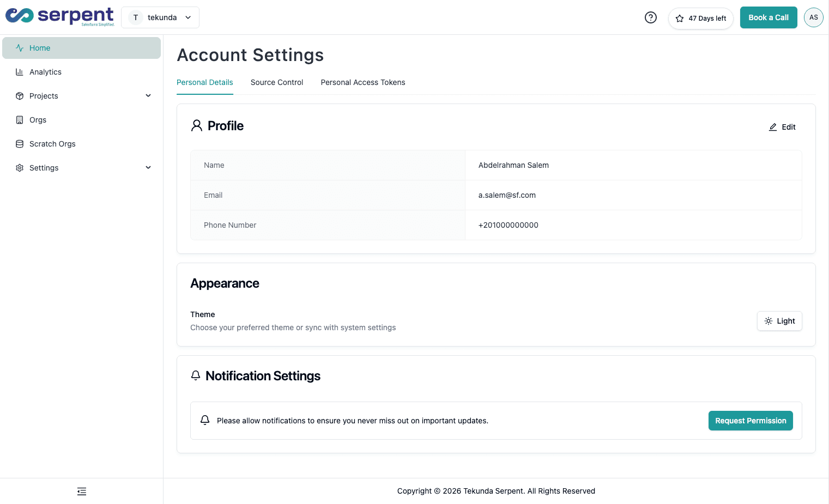Click the star icon beside 47 Days left
Viewport: 829px width, 504px height.
coord(680,18)
